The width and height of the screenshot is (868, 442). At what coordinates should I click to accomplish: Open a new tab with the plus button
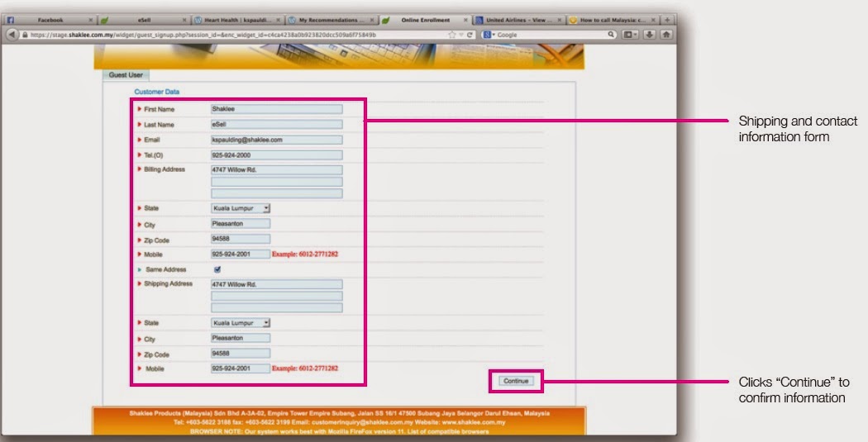coord(668,19)
